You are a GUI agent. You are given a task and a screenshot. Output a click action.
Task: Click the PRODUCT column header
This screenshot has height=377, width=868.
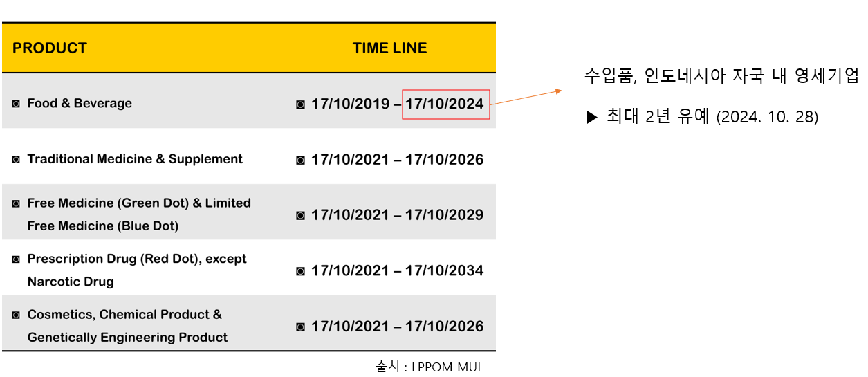pyautogui.click(x=50, y=48)
